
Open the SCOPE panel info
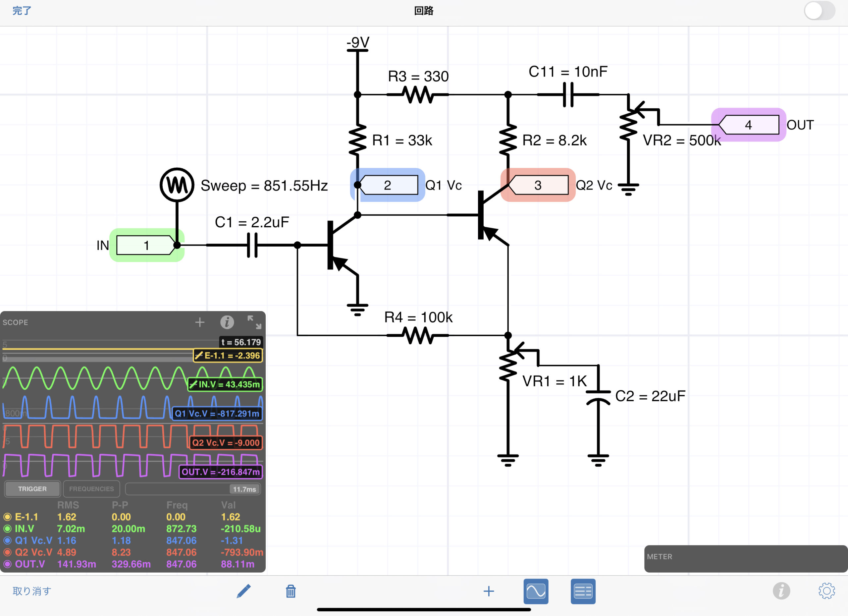coord(227,322)
